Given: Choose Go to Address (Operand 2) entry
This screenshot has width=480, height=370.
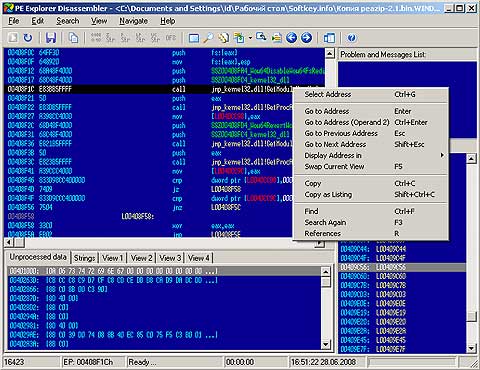Looking at the screenshot, I should (370, 122).
